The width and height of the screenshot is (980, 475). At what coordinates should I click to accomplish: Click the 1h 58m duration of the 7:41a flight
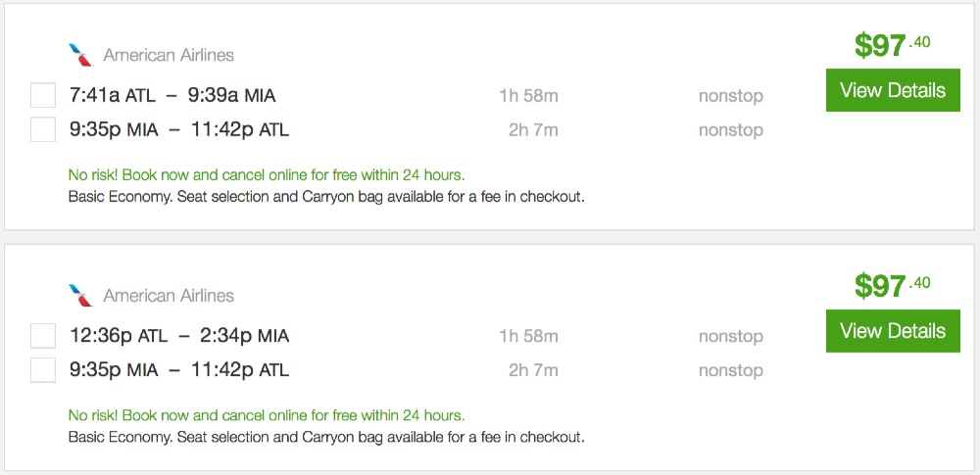coord(528,96)
